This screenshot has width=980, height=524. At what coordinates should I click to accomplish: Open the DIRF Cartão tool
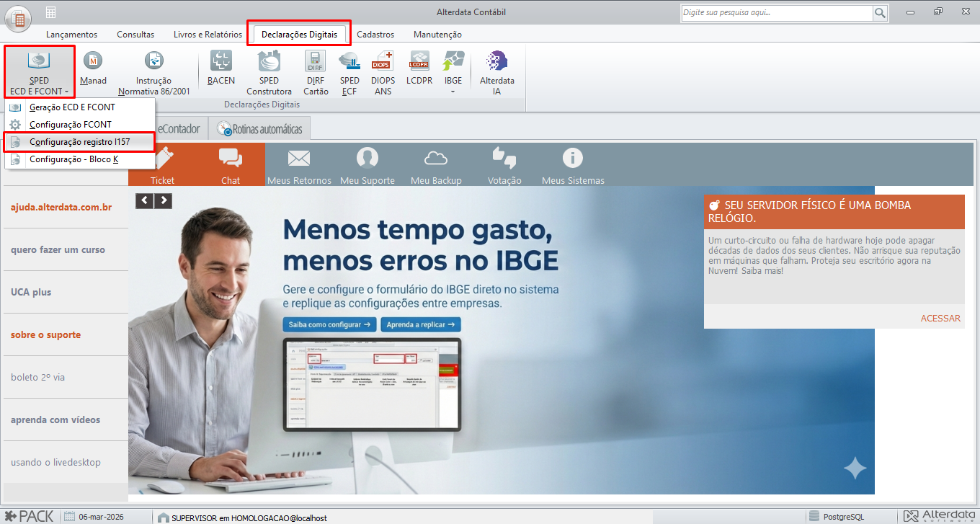[x=316, y=73]
